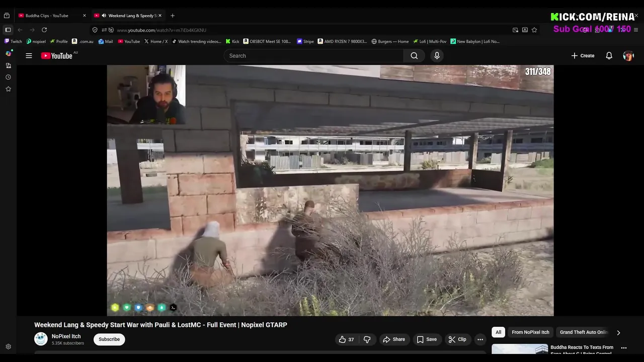Go to YouTube home via the logo
Image resolution: width=644 pixels, height=362 pixels.
[57, 56]
